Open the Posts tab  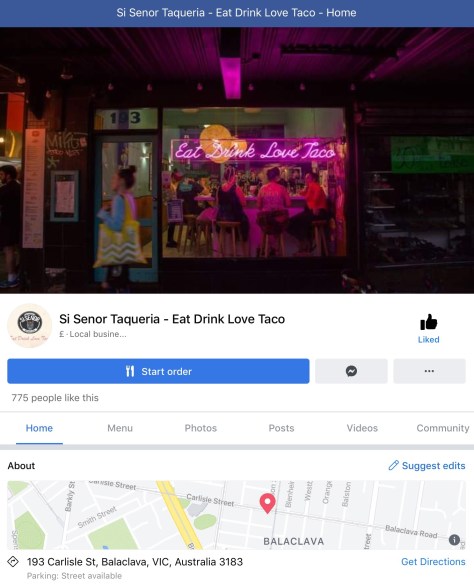[x=281, y=428]
